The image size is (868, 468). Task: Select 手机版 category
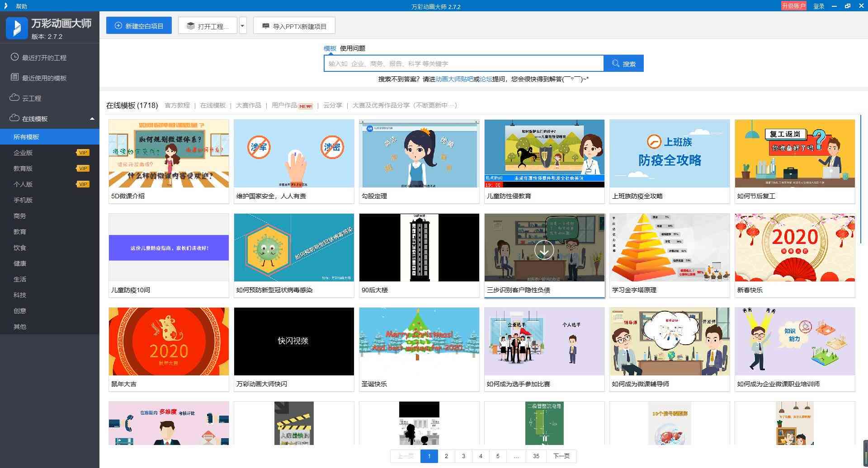[50, 200]
